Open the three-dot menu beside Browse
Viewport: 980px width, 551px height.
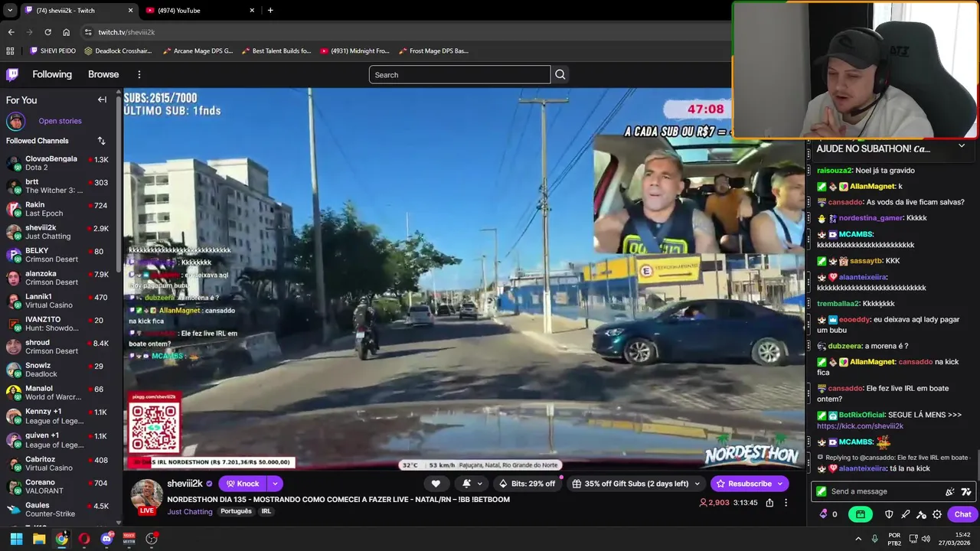click(x=139, y=74)
